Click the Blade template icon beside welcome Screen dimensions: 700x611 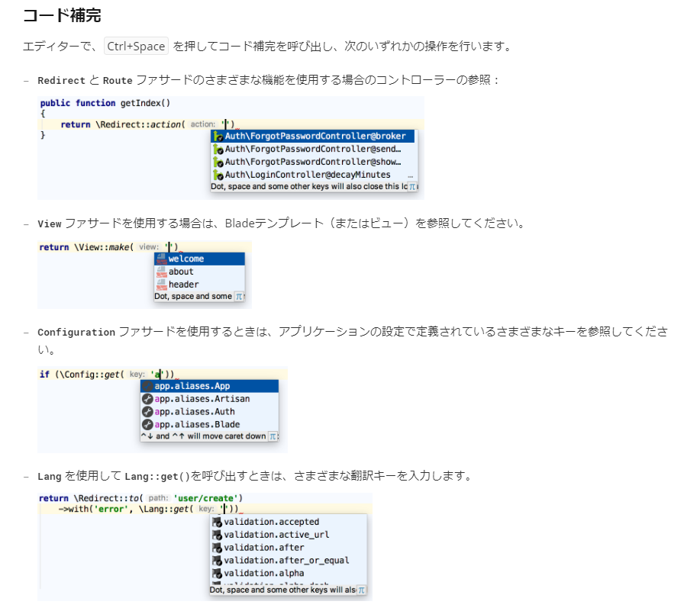pyautogui.click(x=161, y=259)
